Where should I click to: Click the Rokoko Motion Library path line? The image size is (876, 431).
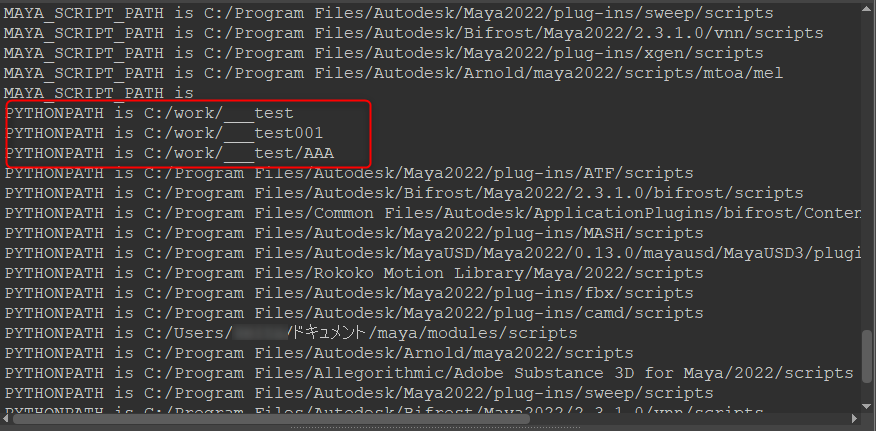coord(354,273)
